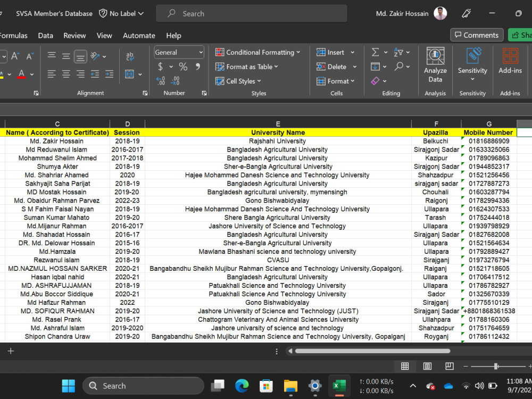This screenshot has width=532, height=399.
Task: Open Format as Table gallery
Action: (x=247, y=67)
